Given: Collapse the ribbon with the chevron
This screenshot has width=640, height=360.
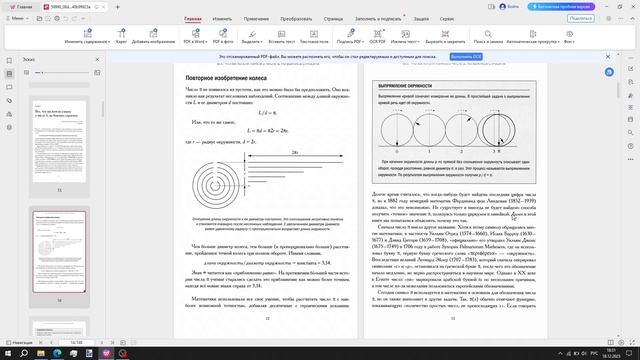Looking at the screenshot, I should [633, 18].
